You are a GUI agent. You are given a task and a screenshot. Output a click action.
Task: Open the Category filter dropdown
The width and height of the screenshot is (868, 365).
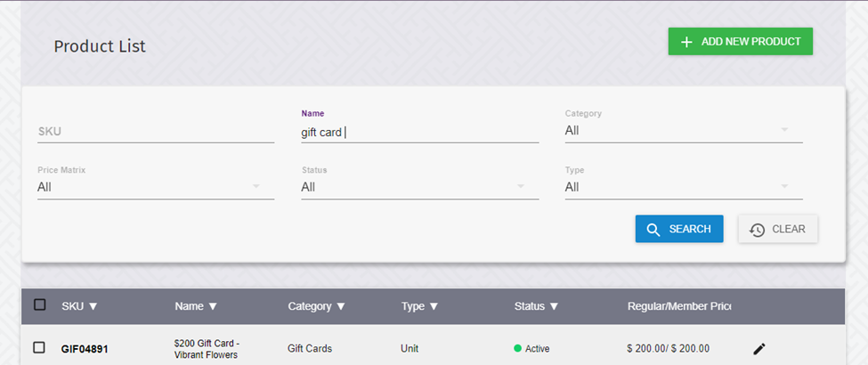coord(684,131)
